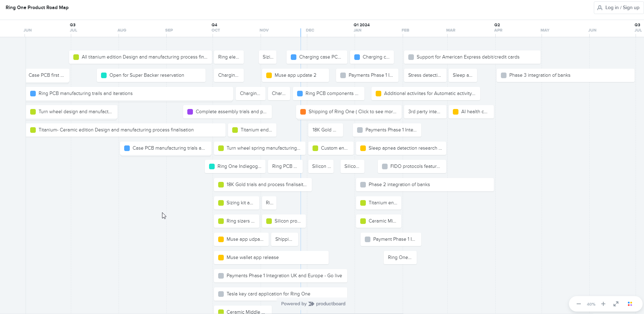The height and width of the screenshot is (314, 644).
Task: Click the teal swatch on Open for Super Backer reservation
Action: pyautogui.click(x=104, y=75)
